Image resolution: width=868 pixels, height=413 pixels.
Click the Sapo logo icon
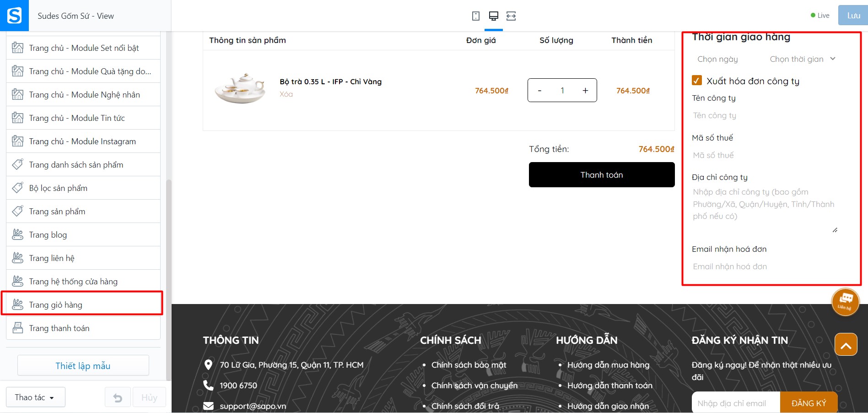(x=14, y=16)
